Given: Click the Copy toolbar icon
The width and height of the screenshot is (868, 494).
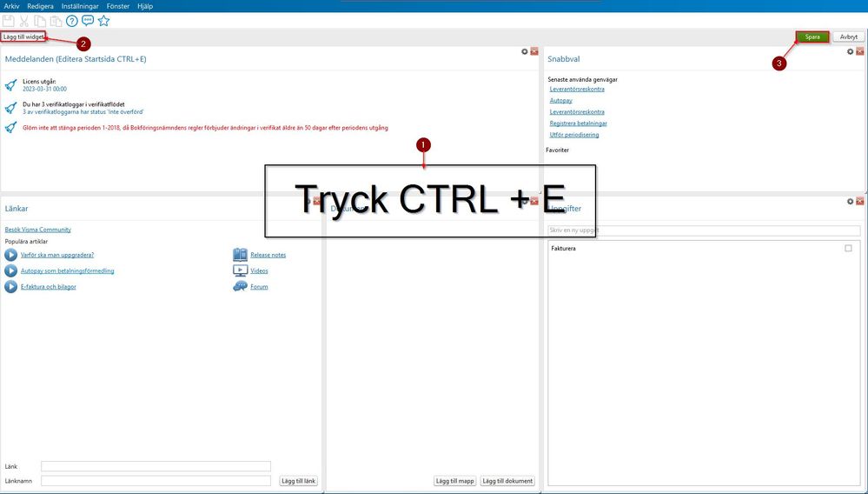Looking at the screenshot, I should (39, 21).
